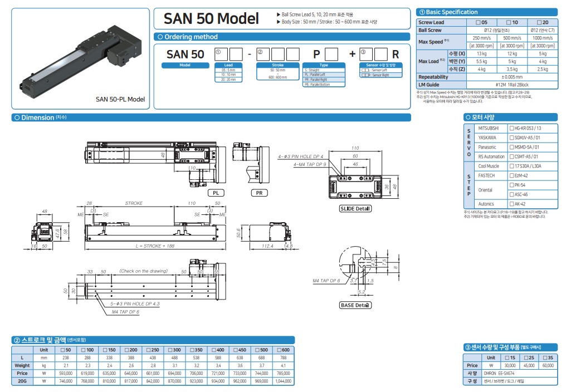Viewport: 566px width, 392px height.
Task: Select the RS Automation CSMT-A5 / 01 checkbox
Action: (x=511, y=156)
